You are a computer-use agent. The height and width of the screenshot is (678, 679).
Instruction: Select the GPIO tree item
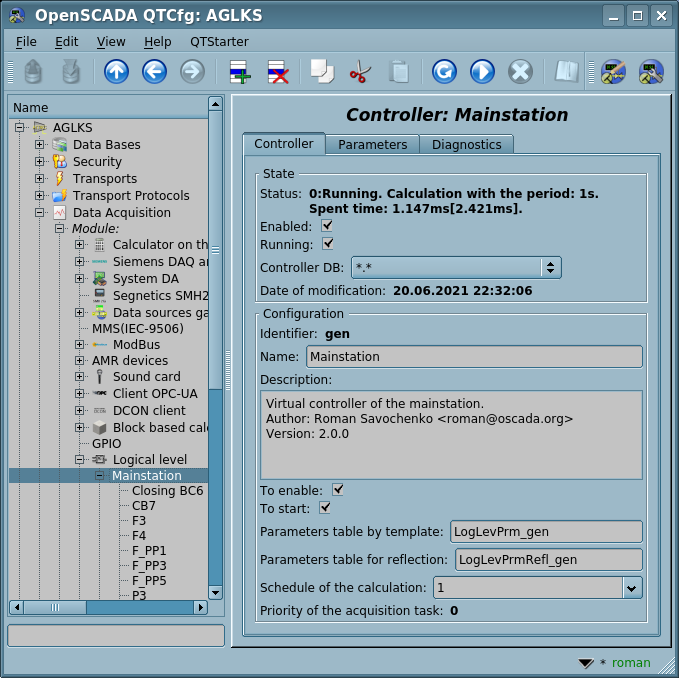[107, 444]
